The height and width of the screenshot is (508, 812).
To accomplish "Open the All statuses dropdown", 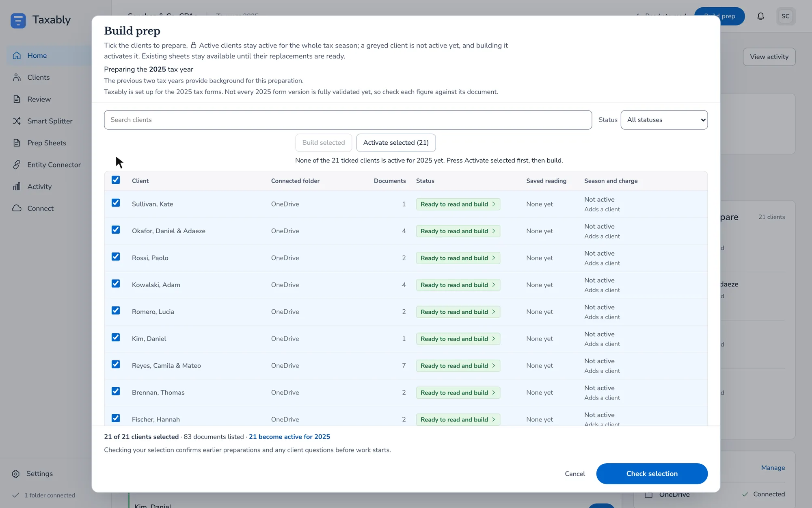I will click(x=664, y=120).
